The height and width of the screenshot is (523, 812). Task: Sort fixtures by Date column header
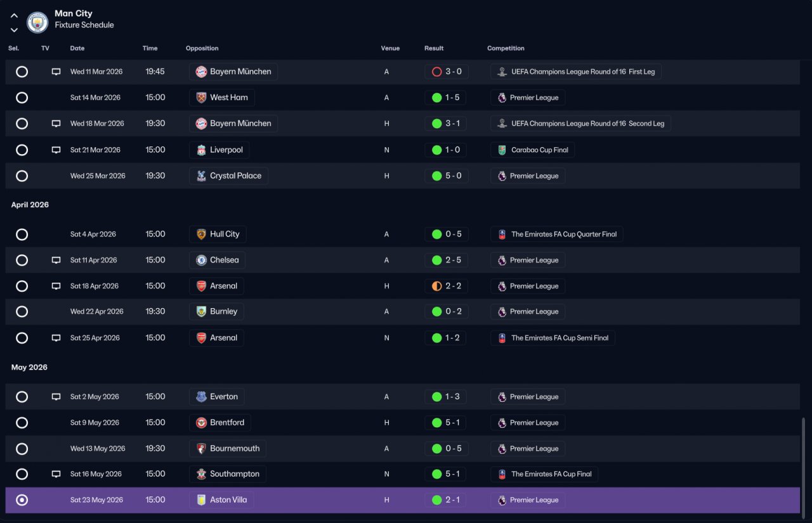coord(77,48)
